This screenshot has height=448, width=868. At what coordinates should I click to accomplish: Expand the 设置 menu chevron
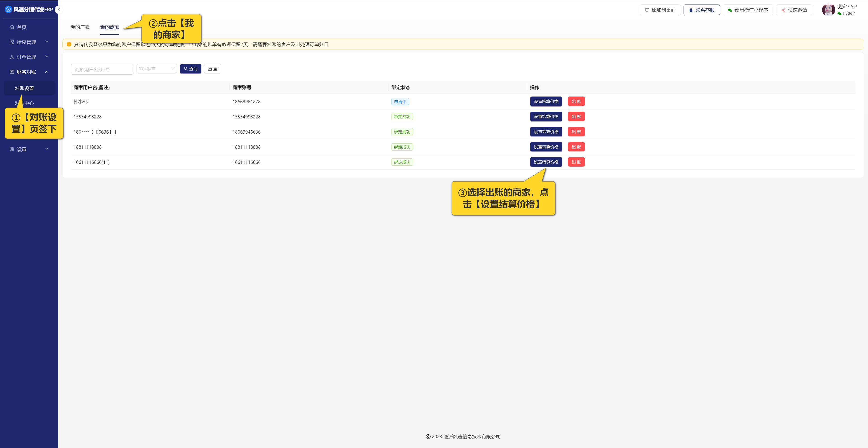(47, 149)
